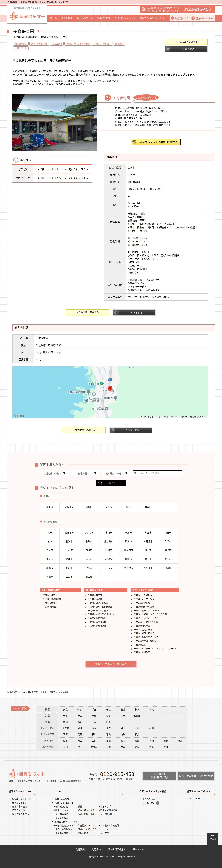The height and width of the screenshot is (868, 222).
Task: Click the 千葉エリアの求人一覧に戻る button
Action: pos(111,664)
